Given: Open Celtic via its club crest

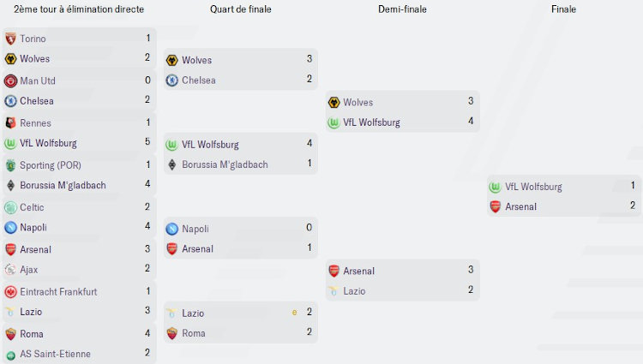Looking at the screenshot, I should coord(10,207).
